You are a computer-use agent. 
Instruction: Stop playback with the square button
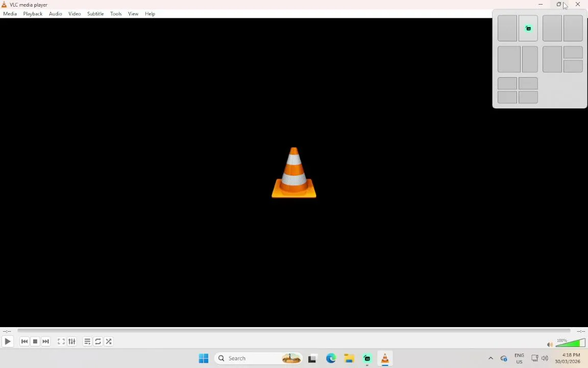pyautogui.click(x=35, y=342)
